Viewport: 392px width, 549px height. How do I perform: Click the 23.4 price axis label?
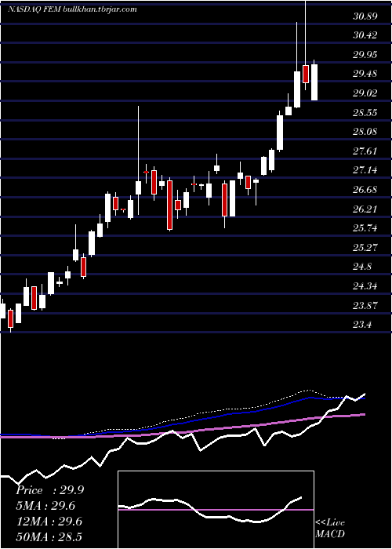coord(362,325)
